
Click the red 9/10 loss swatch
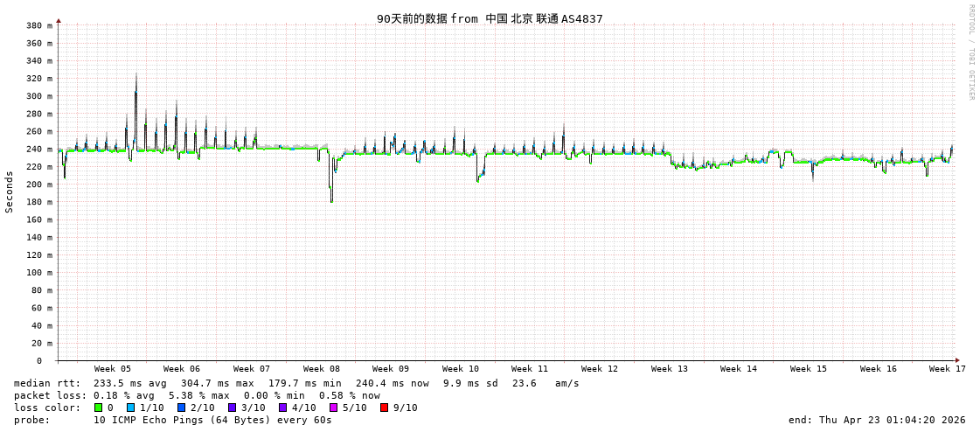384,408
